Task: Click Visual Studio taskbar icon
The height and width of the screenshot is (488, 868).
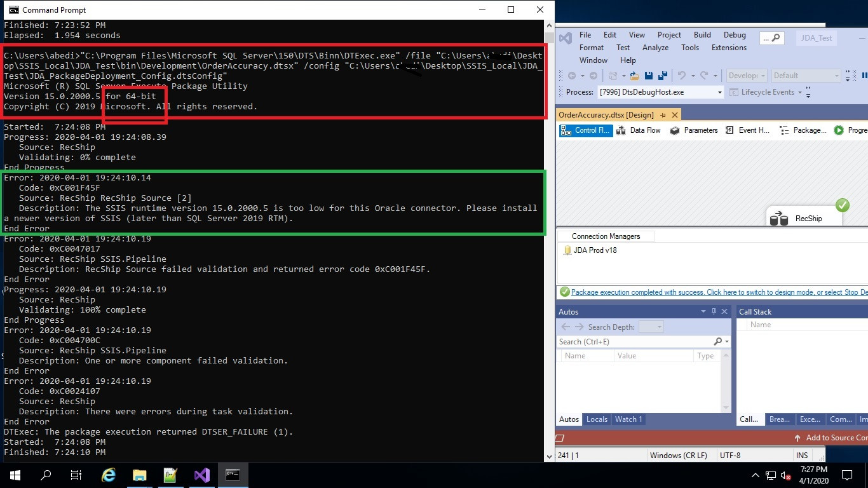Action: pyautogui.click(x=202, y=475)
